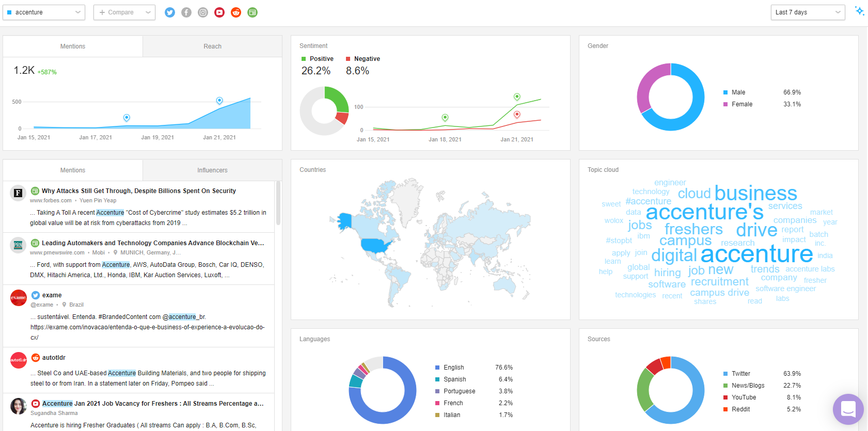Image resolution: width=868 pixels, height=431 pixels.
Task: Switch to the Influencers tab
Action: 212,170
